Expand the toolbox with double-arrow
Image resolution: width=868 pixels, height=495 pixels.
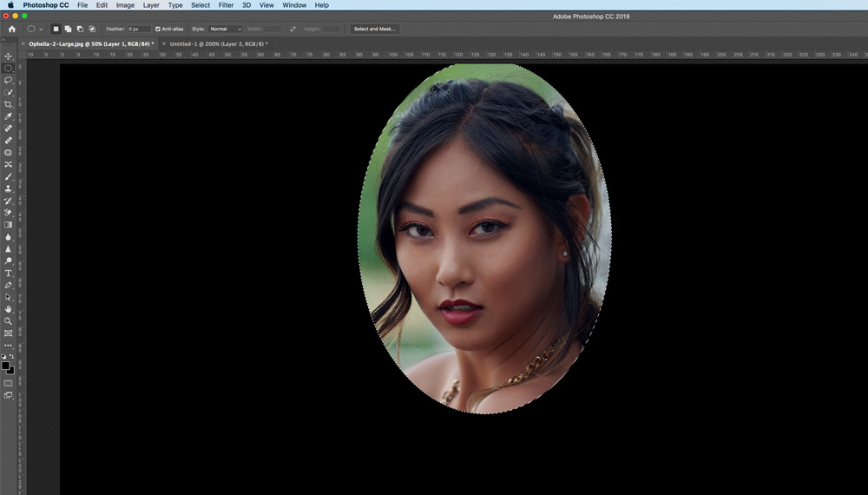[3, 40]
